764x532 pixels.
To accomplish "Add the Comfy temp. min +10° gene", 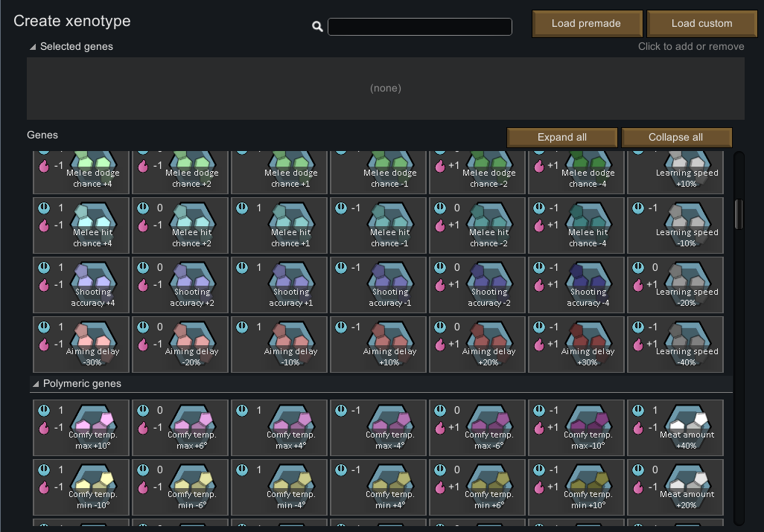I will (x=576, y=487).
